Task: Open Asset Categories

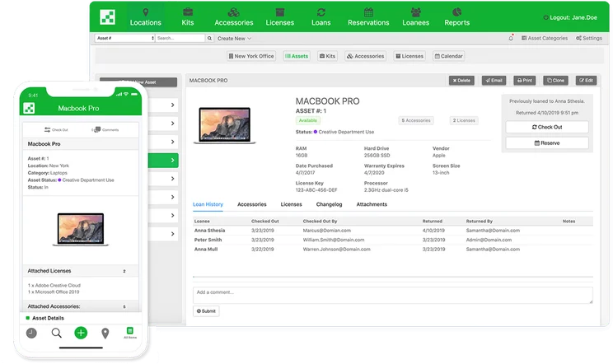Action: (544, 38)
